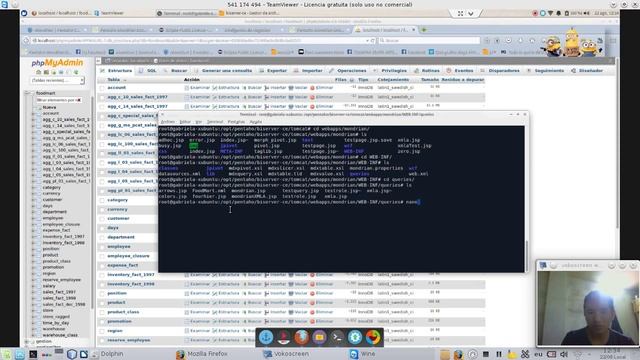640x360 pixels.
Task: Check the product_class row checkbox
Action: click(x=102, y=312)
